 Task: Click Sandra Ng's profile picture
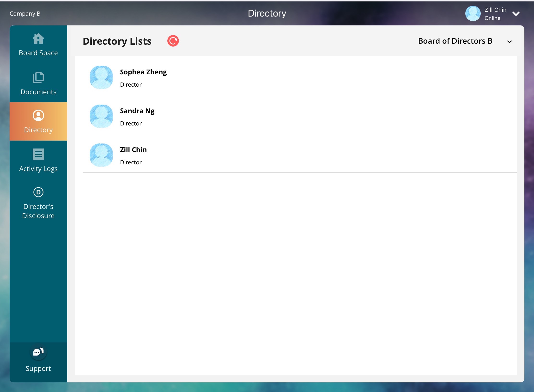click(101, 116)
